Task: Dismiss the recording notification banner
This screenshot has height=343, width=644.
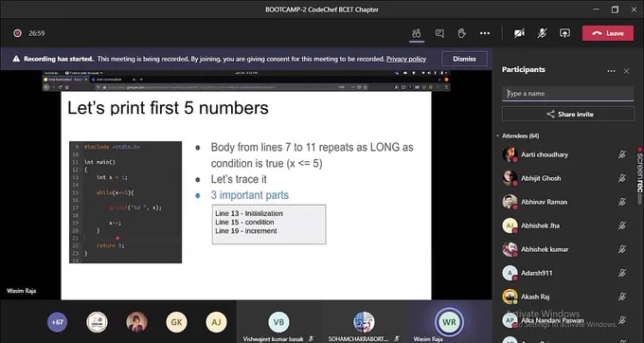Action: click(x=464, y=59)
